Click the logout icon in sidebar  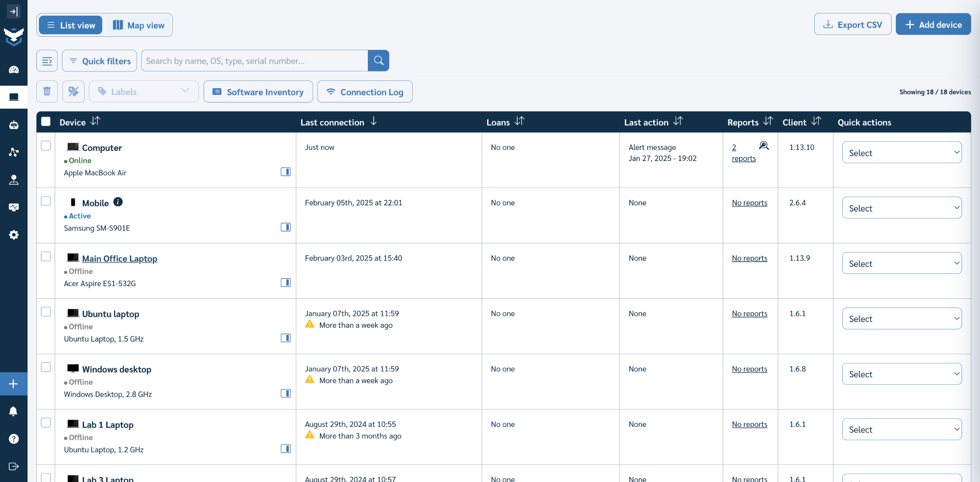tap(13, 466)
